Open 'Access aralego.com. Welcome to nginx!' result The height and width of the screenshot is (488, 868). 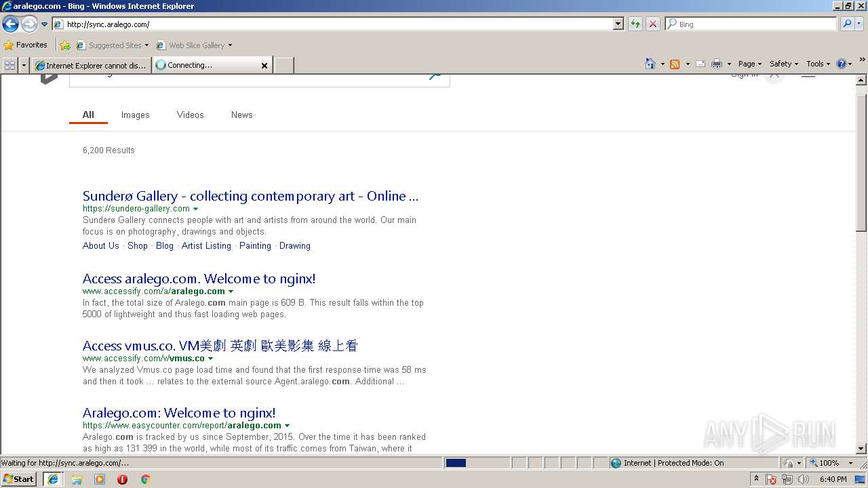(x=199, y=279)
